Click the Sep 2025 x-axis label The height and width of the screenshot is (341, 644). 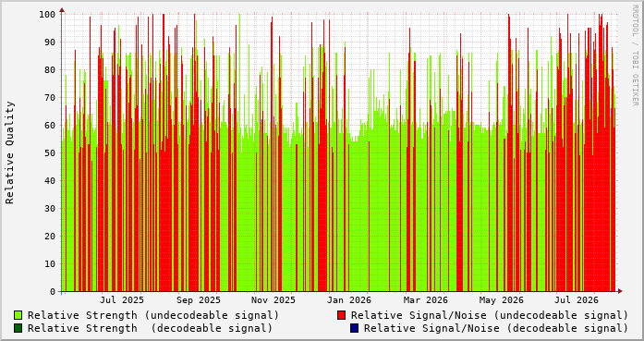[199, 300]
